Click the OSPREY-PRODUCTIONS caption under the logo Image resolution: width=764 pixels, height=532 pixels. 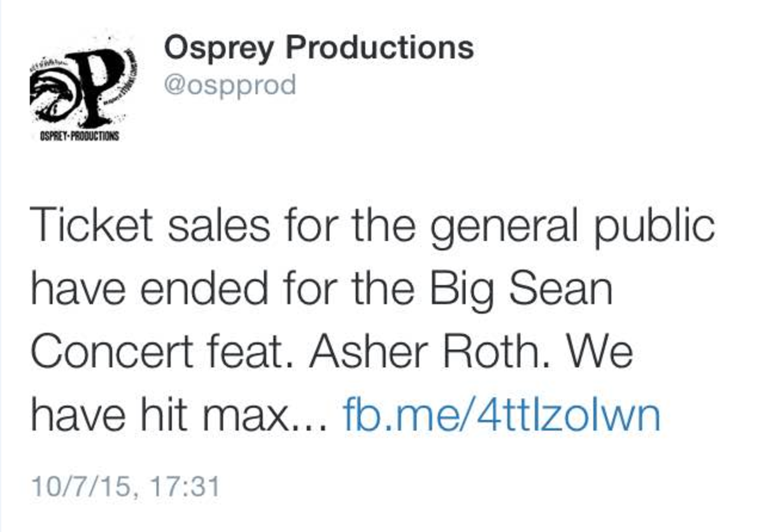tap(76, 137)
